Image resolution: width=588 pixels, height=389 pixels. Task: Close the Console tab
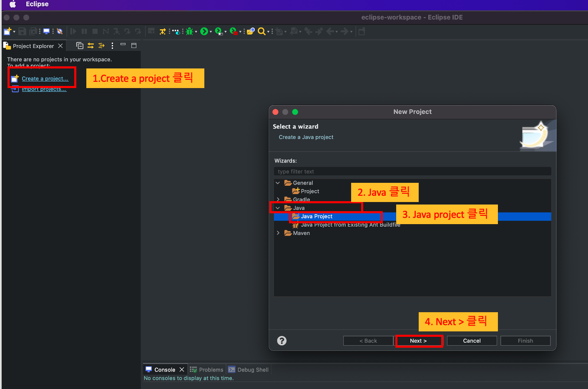(x=182, y=370)
